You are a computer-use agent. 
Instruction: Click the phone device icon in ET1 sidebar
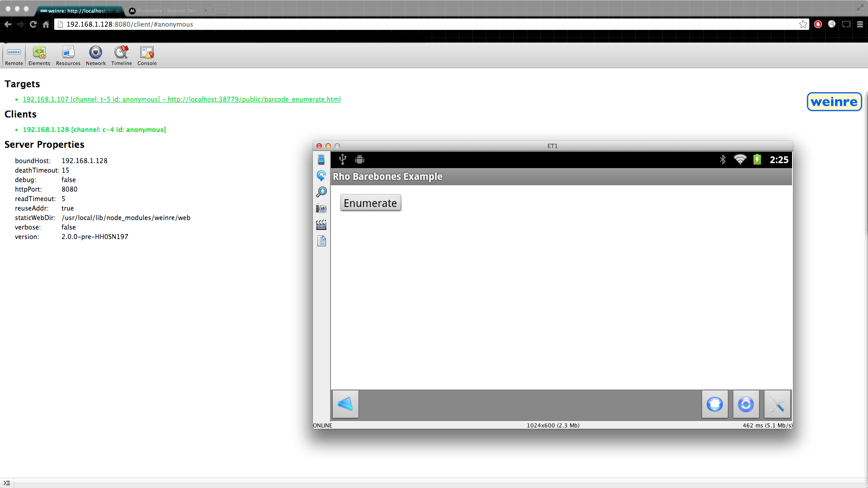click(321, 160)
